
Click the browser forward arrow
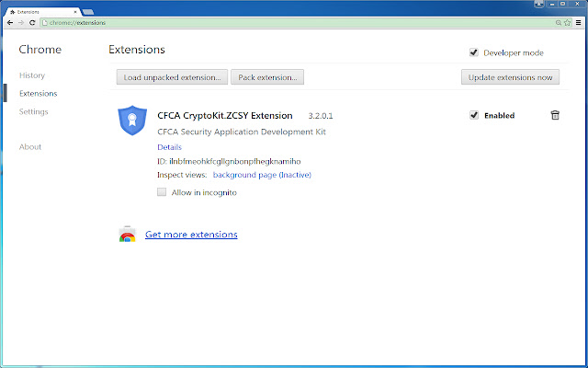point(21,23)
